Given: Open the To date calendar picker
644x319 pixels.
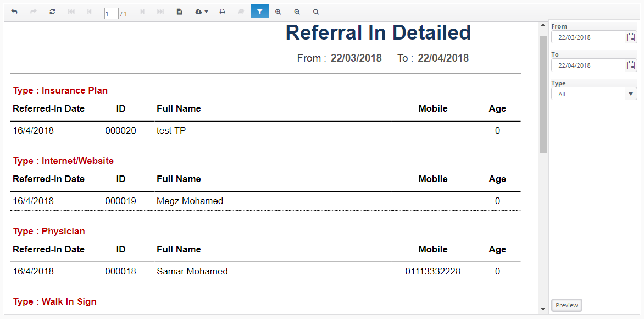Looking at the screenshot, I should pos(631,65).
